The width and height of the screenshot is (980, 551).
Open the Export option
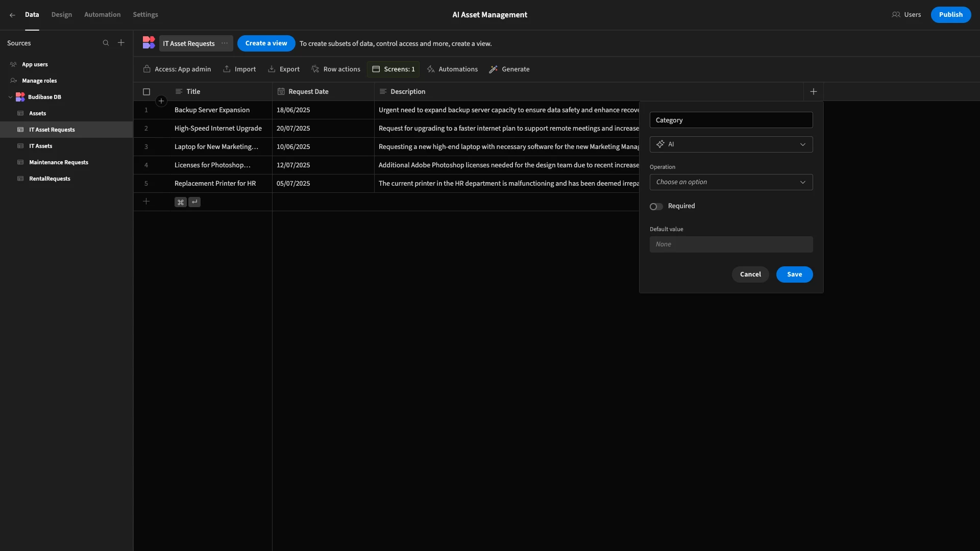coord(284,69)
